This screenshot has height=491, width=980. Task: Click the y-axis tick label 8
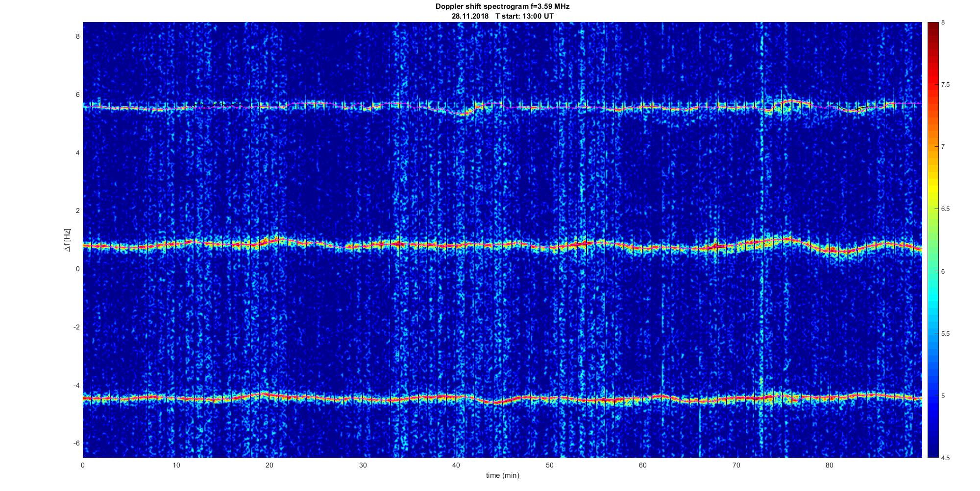77,36
